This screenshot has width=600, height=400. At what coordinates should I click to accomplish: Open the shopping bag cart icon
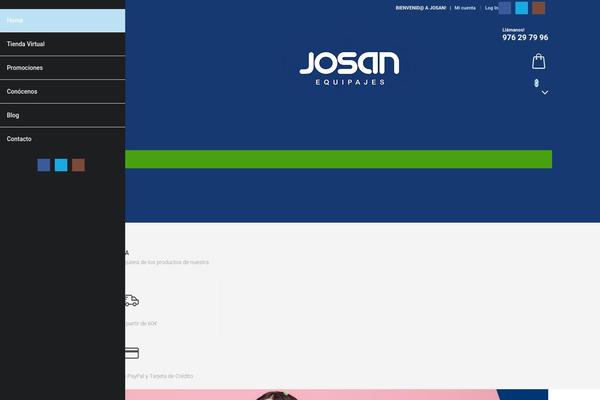[x=538, y=61]
